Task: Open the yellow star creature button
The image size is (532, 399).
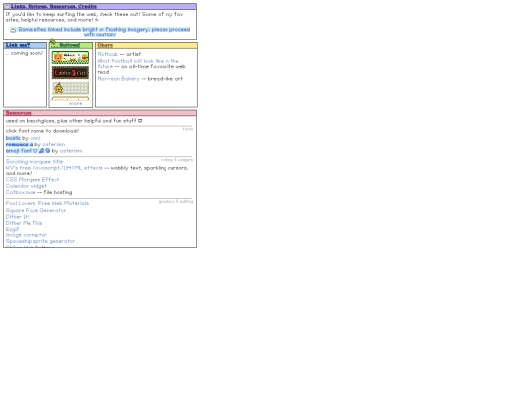Action: click(70, 88)
